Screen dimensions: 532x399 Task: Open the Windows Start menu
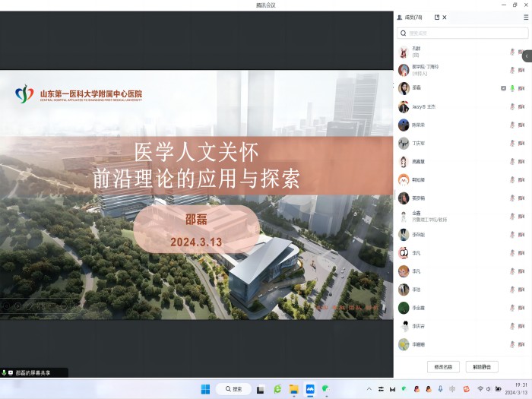click(x=205, y=389)
